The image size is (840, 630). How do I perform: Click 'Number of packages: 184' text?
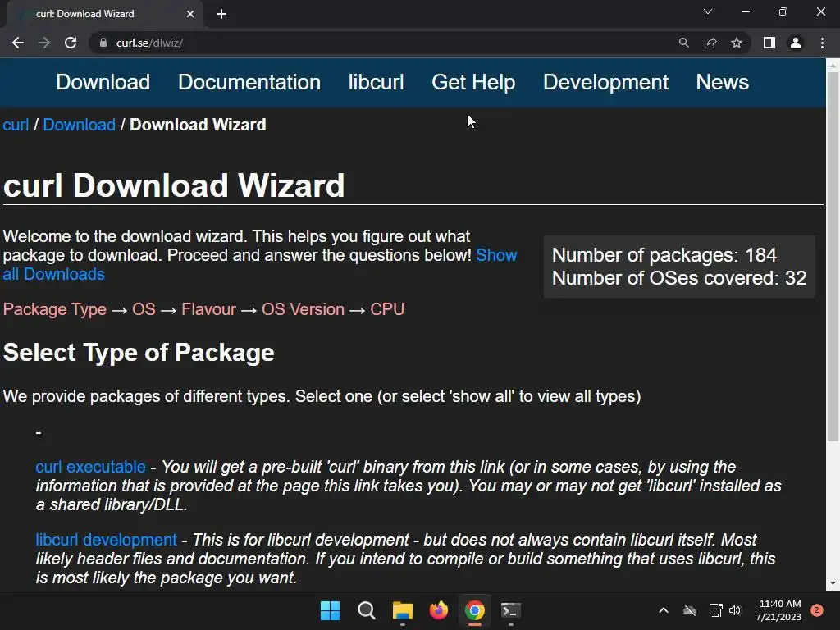click(x=664, y=255)
